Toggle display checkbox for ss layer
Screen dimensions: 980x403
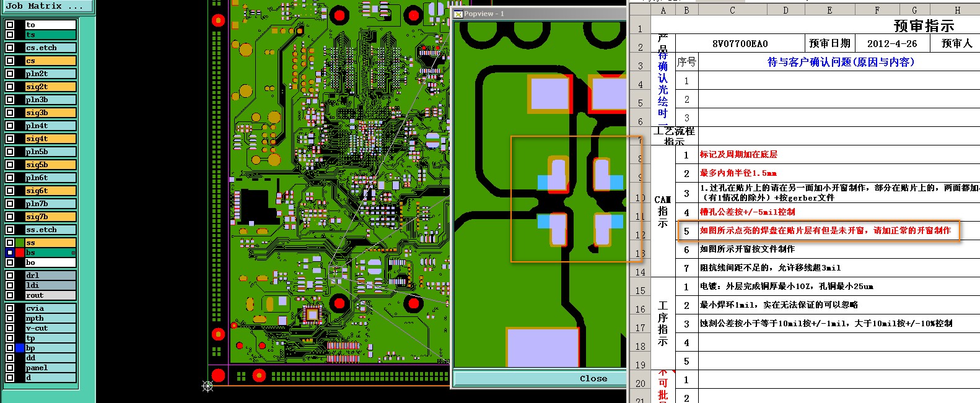tap(10, 243)
